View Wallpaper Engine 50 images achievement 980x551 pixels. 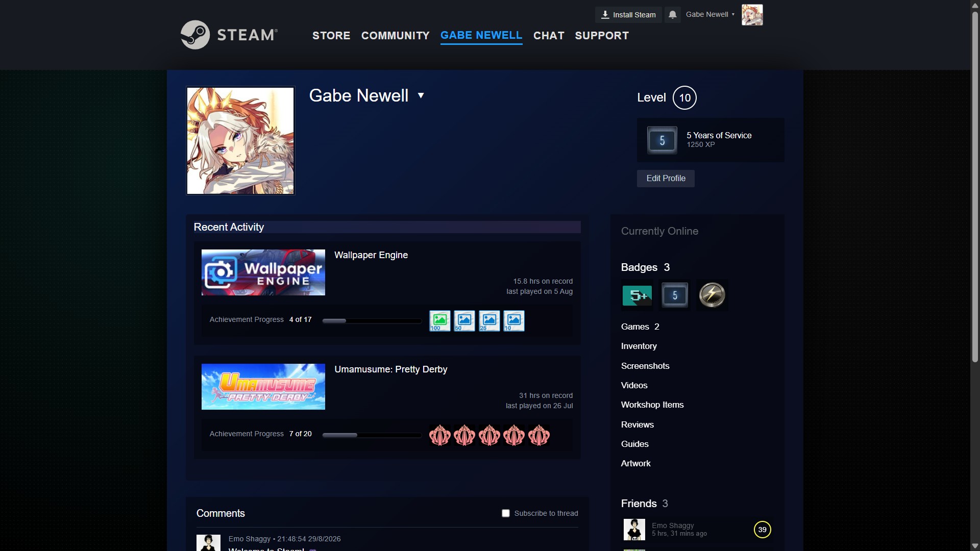click(464, 321)
